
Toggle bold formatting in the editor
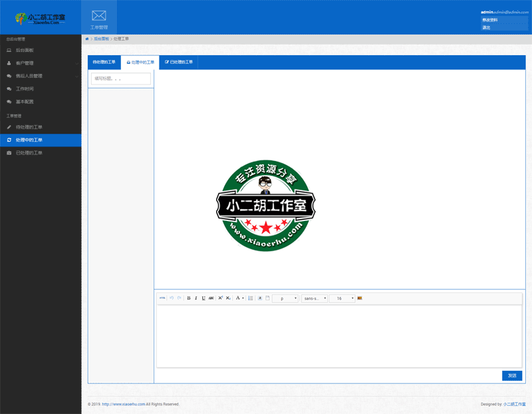pos(189,298)
